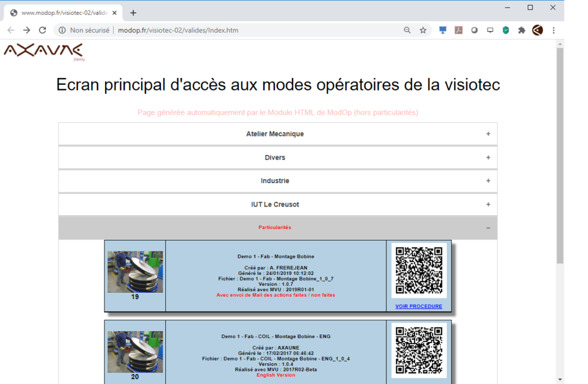Click 'Demo 1 - Fab - COIL - Montage Bobine - ENG' title

coord(276,336)
